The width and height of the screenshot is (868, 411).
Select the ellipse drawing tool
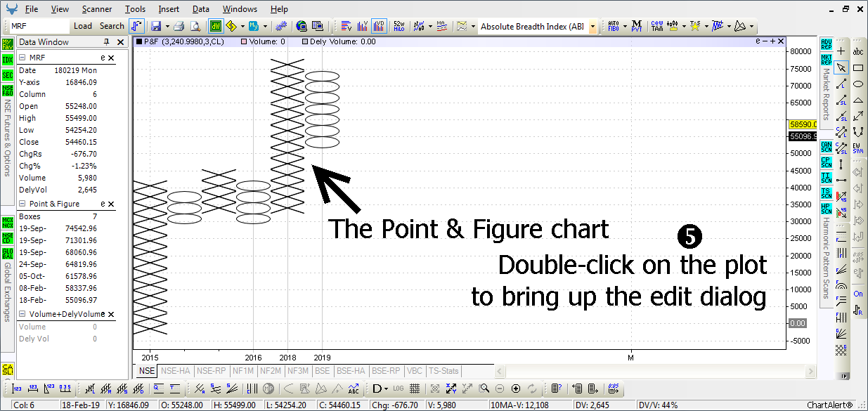point(858,84)
